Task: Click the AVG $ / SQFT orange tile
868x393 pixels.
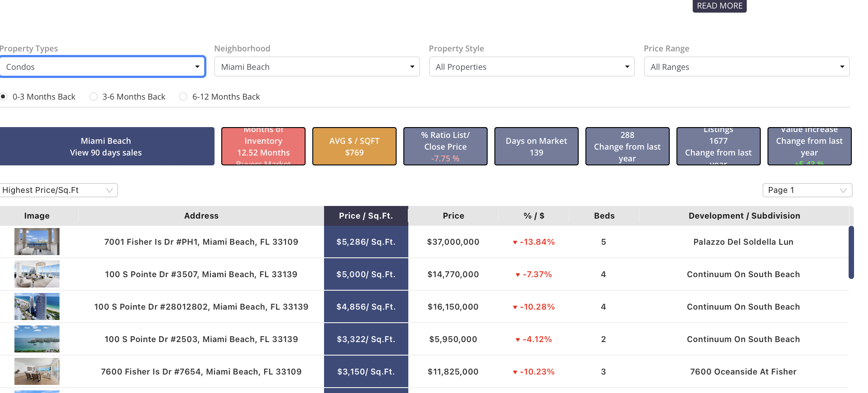Action: pyautogui.click(x=354, y=146)
